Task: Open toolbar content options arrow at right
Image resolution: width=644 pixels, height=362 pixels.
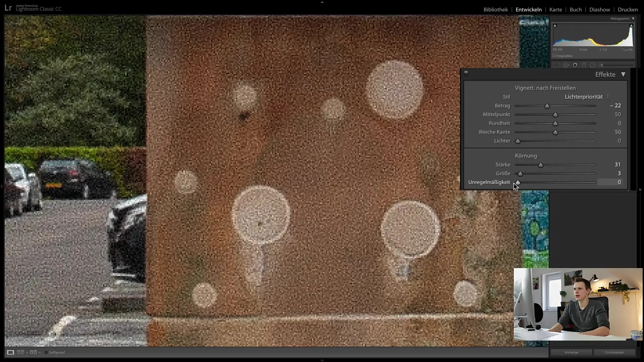Action: [544, 353]
